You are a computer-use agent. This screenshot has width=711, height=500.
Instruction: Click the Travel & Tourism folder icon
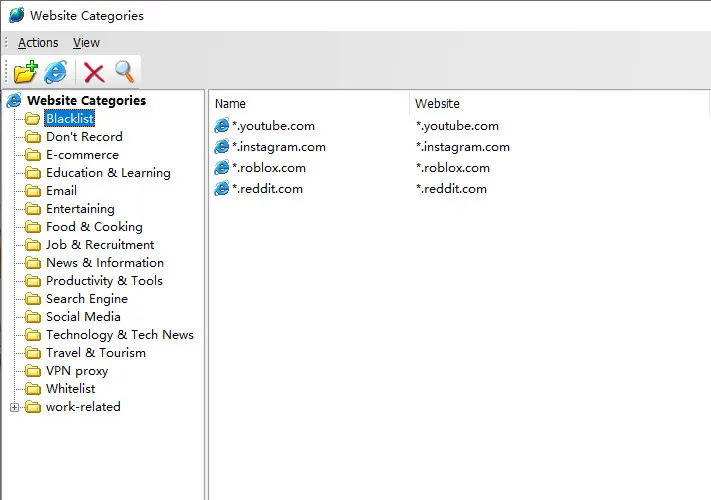(x=33, y=353)
